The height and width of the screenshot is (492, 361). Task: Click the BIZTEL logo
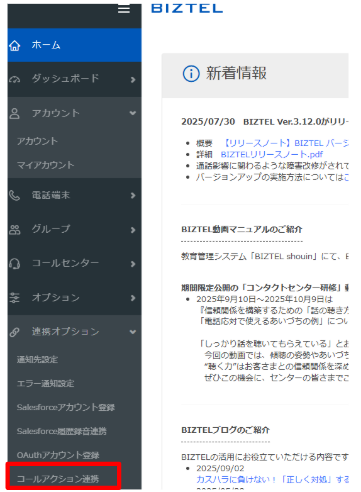pyautogui.click(x=187, y=9)
